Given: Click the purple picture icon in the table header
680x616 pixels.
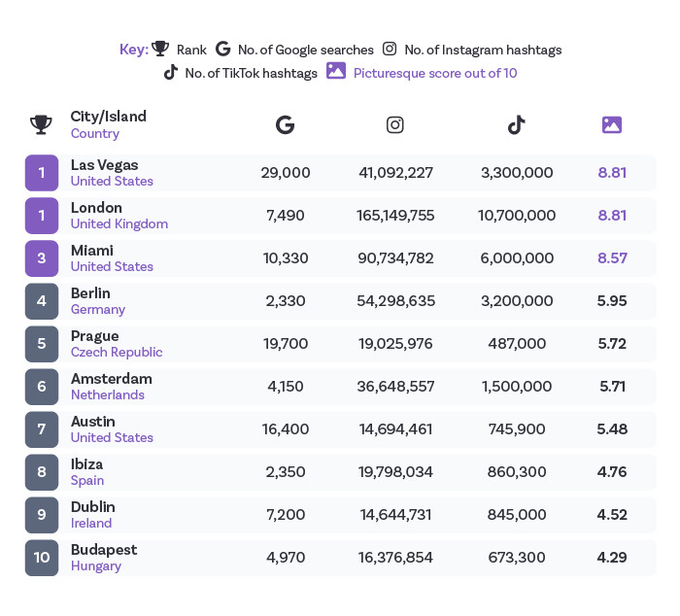Looking at the screenshot, I should (x=611, y=124).
